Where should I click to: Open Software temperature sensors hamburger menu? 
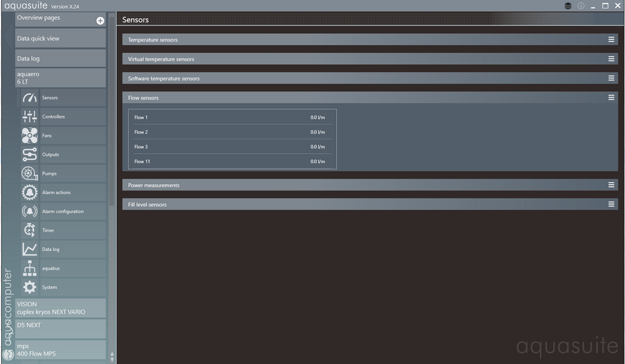tap(611, 78)
